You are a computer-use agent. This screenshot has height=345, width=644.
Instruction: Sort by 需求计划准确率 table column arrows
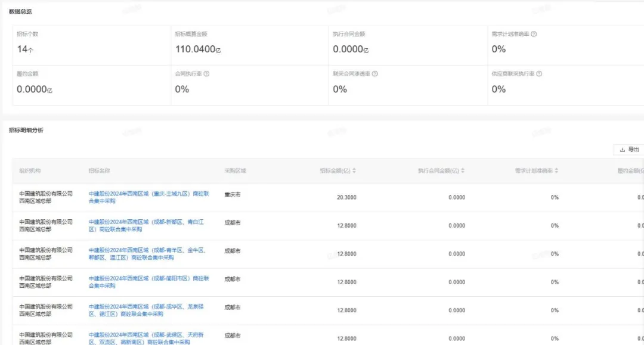tap(556, 170)
